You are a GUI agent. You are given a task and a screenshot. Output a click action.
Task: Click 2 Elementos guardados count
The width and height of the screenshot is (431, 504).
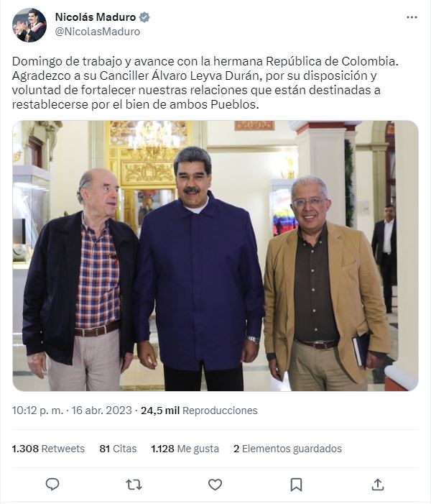[287, 449]
